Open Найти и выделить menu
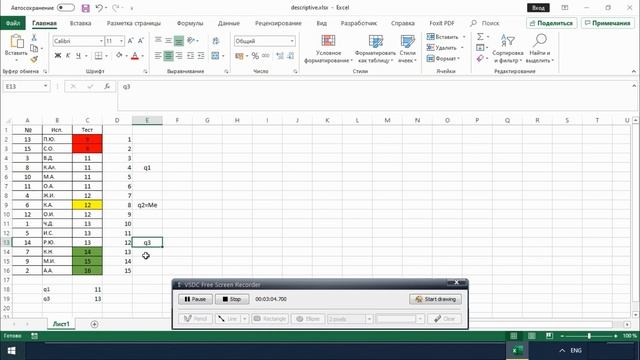Screen dimensions: 640x360 (540, 49)
